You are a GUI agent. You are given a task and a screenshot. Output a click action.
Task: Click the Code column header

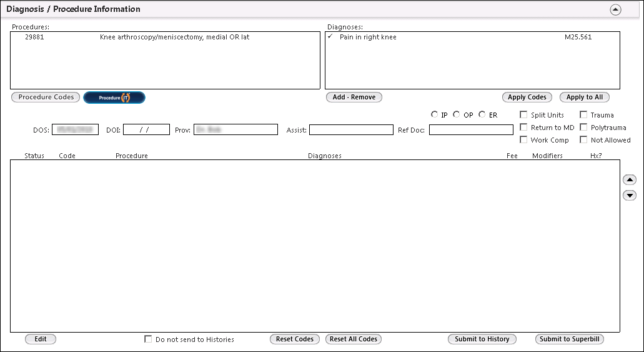[x=67, y=156]
